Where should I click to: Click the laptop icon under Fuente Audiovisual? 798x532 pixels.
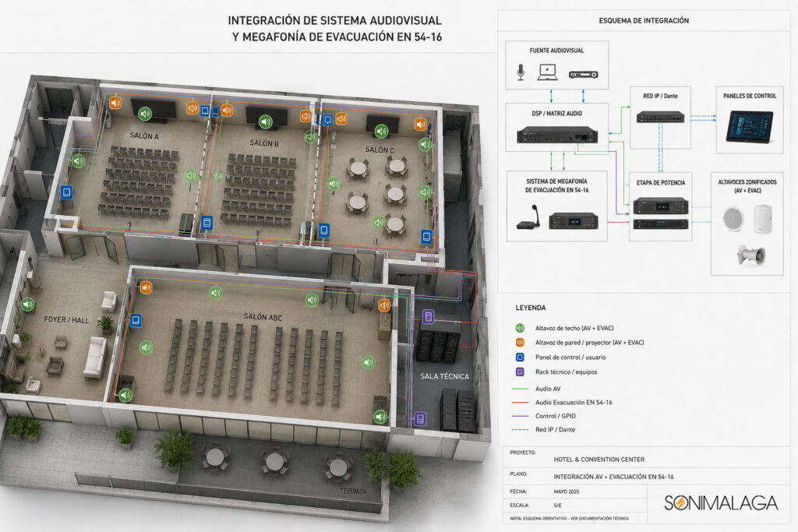[547, 72]
